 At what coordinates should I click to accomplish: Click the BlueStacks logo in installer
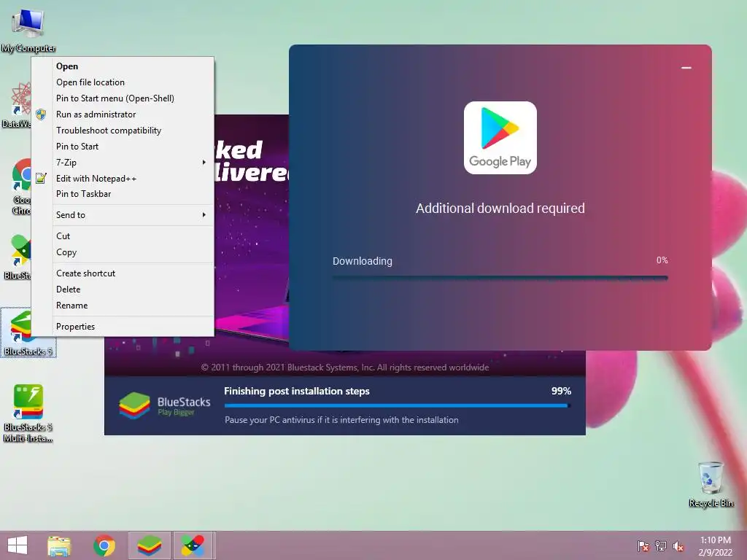[x=164, y=405]
